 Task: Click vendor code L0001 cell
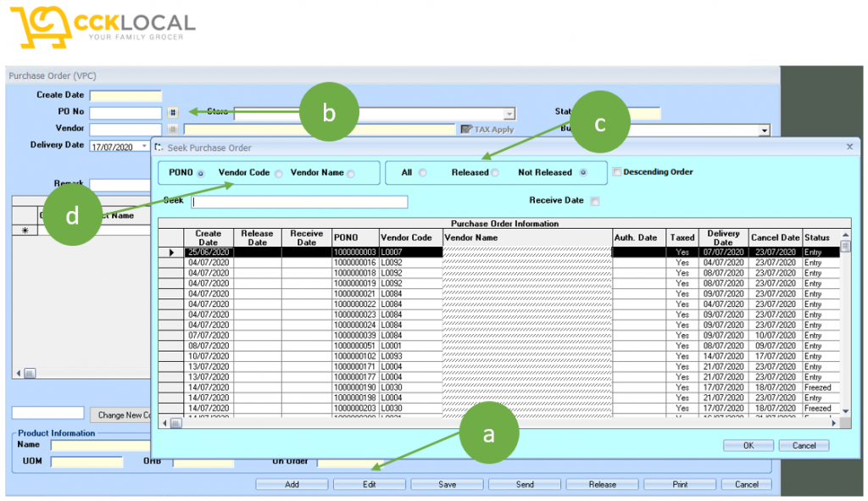coord(410,345)
